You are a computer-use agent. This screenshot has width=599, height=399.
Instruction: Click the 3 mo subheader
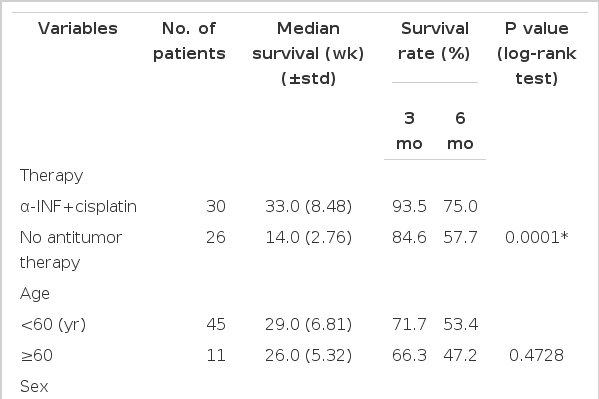[x=409, y=131]
